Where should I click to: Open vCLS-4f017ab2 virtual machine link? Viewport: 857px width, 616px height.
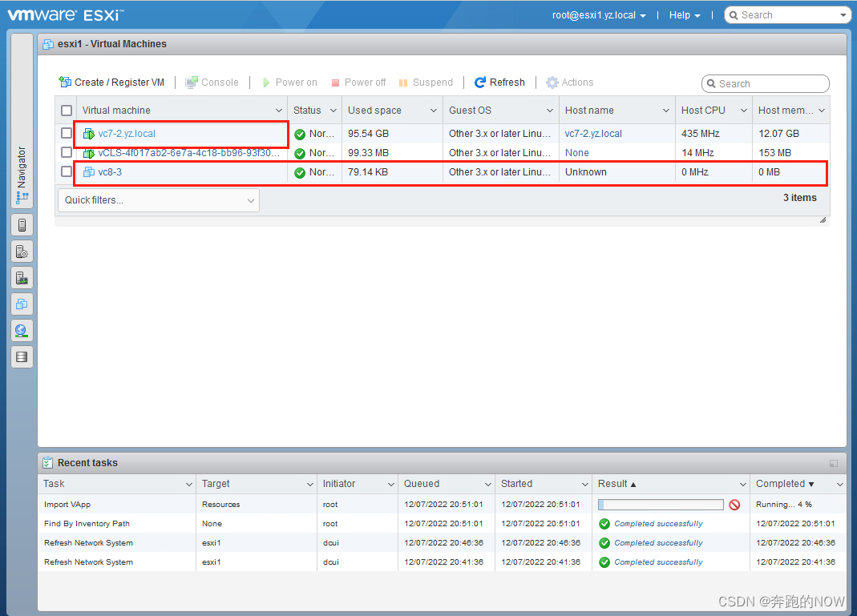pos(188,153)
